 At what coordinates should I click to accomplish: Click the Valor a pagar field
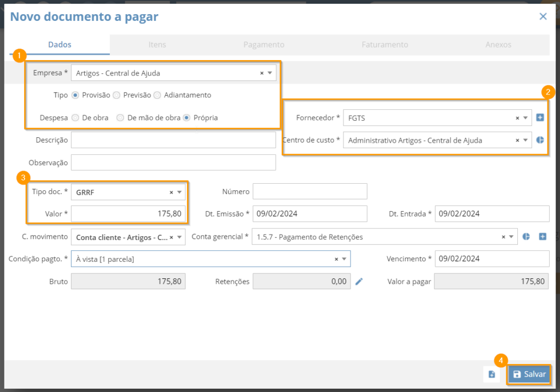491,282
